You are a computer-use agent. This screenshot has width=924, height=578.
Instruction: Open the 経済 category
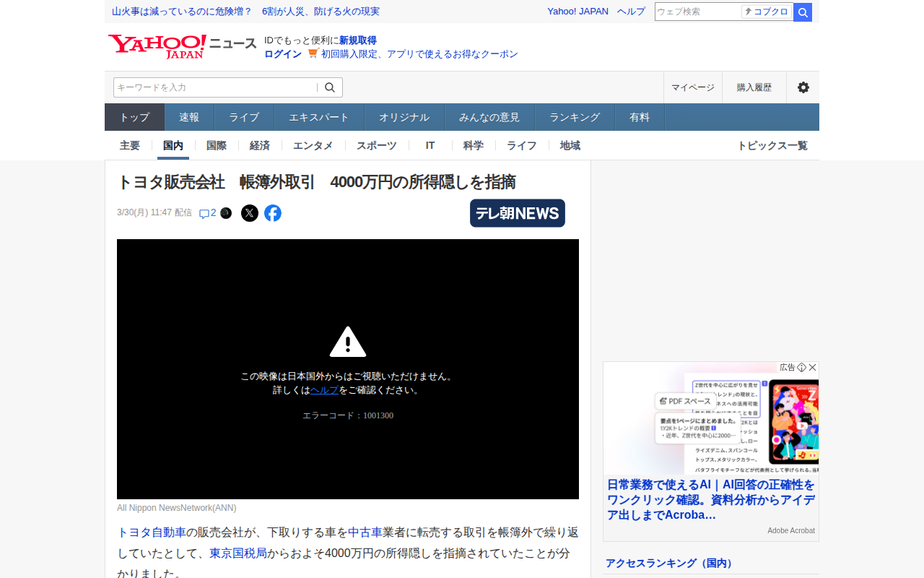tap(260, 145)
